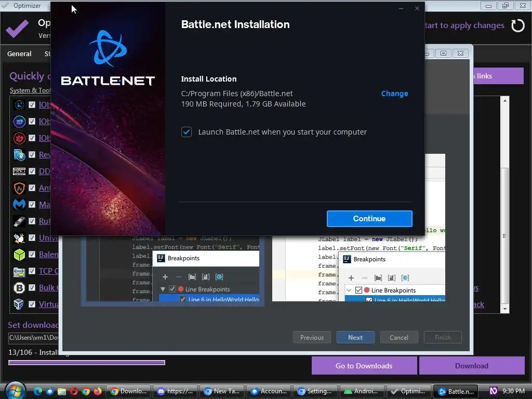The image size is (532, 399).
Task: Switch to the Downlo... Chrome taskbar button
Action: (128, 391)
